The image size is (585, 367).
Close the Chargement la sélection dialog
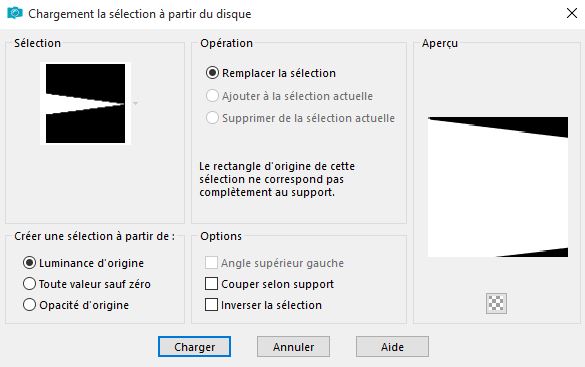[x=572, y=13]
